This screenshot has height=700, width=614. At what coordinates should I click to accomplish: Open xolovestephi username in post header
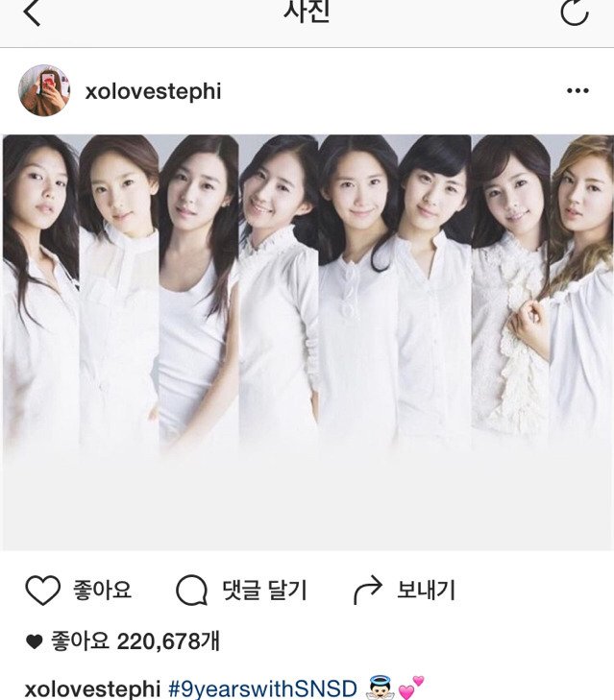coord(154,91)
